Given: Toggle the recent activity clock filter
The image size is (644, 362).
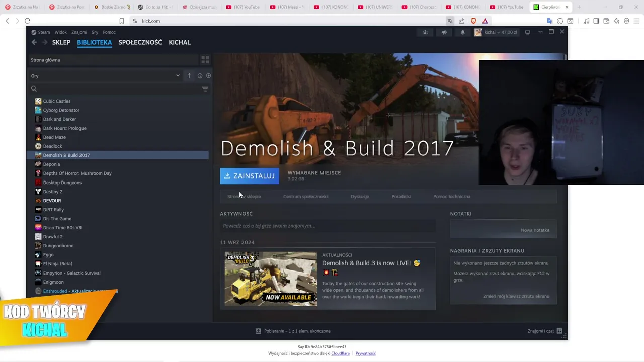Looking at the screenshot, I should point(200,76).
